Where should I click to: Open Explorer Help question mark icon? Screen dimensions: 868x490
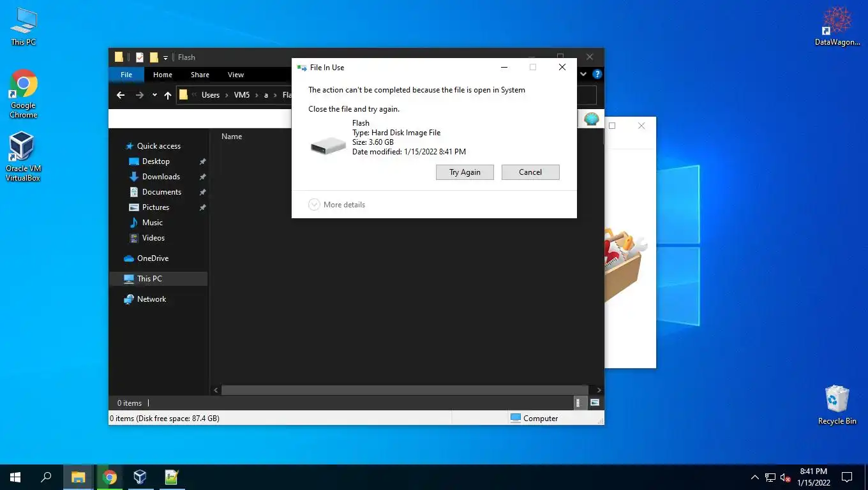pyautogui.click(x=597, y=75)
